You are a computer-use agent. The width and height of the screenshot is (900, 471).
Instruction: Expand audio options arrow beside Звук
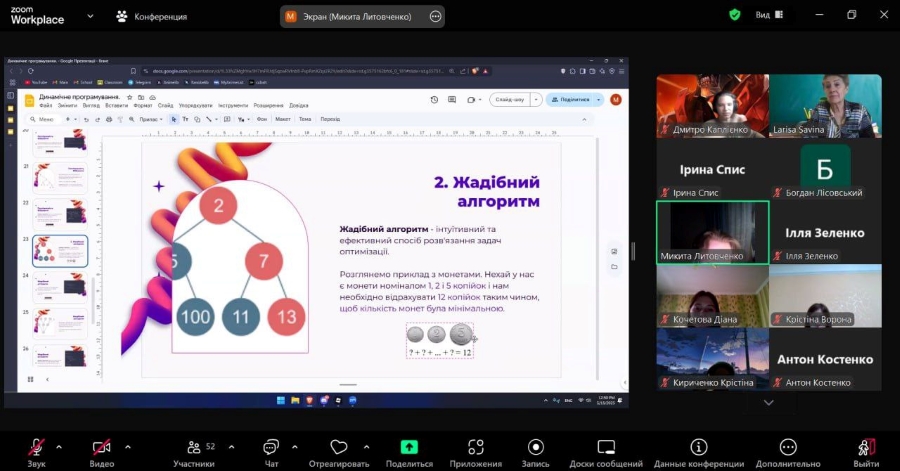click(59, 446)
